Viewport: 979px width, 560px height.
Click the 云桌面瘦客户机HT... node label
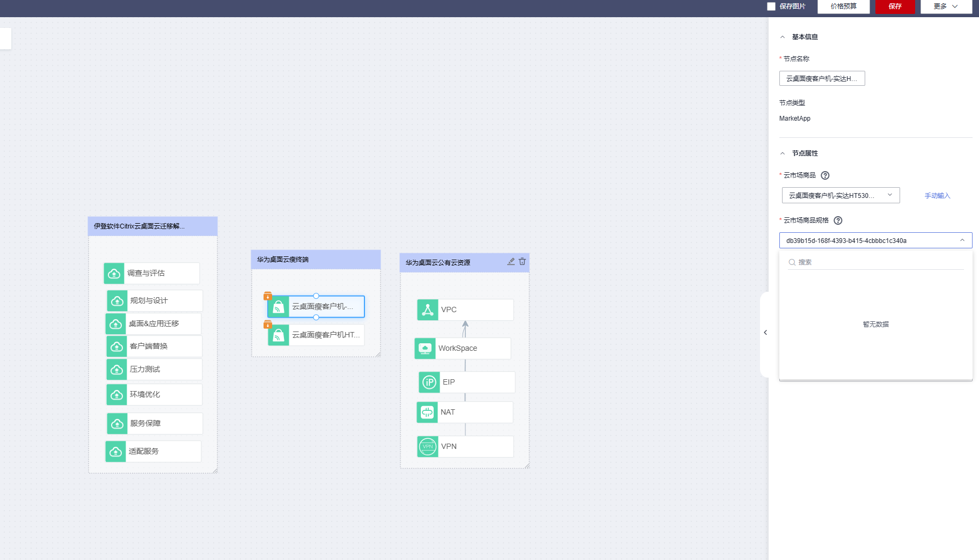(326, 335)
